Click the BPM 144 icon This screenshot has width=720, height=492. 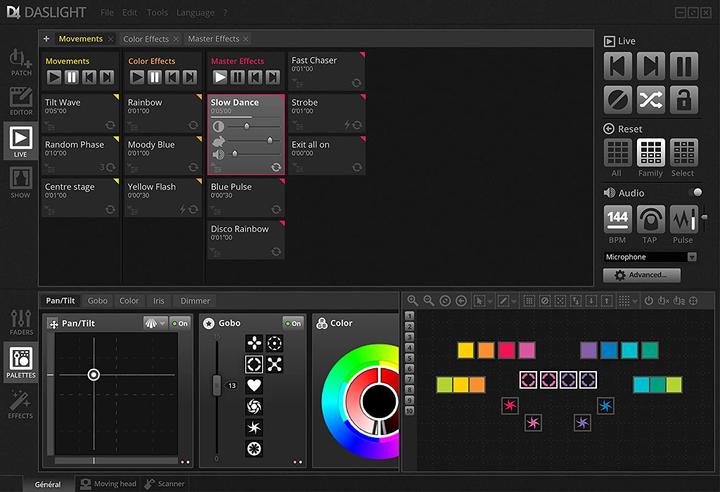click(x=618, y=219)
